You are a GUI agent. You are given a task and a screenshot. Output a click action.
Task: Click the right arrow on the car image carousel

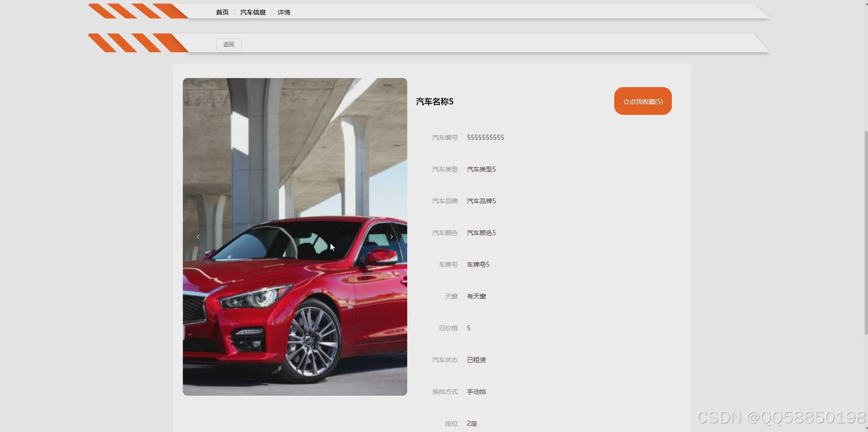click(391, 236)
